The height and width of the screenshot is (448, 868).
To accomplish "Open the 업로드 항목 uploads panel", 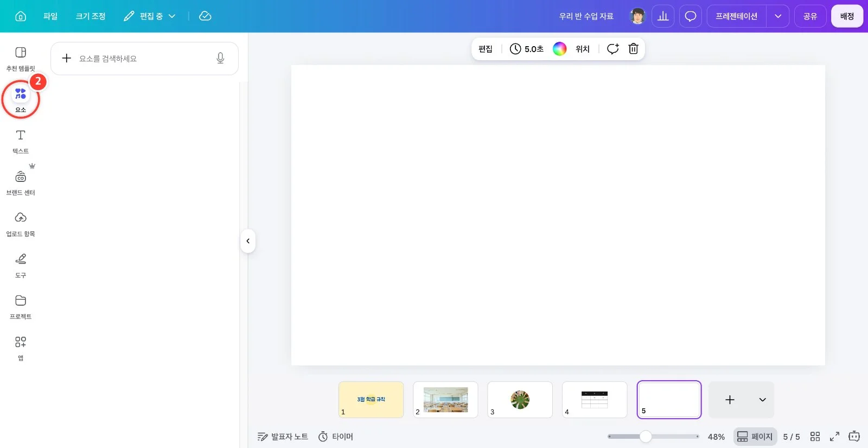I will 21,224.
